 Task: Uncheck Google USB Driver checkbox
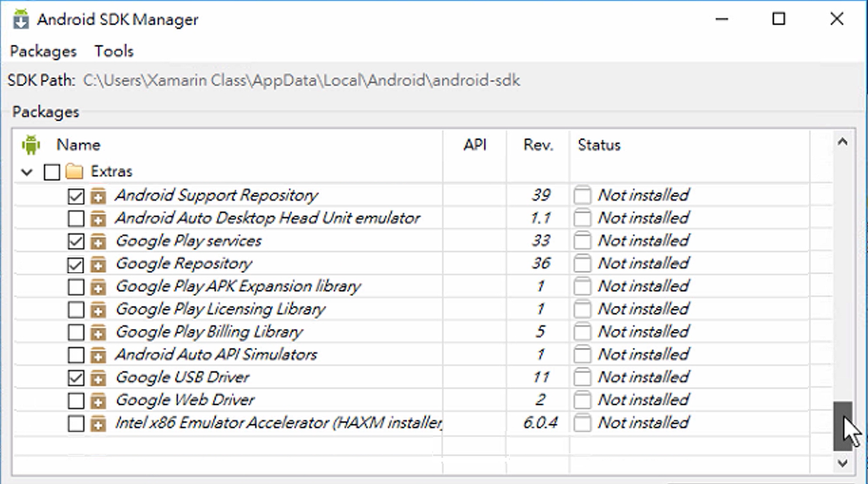click(75, 378)
